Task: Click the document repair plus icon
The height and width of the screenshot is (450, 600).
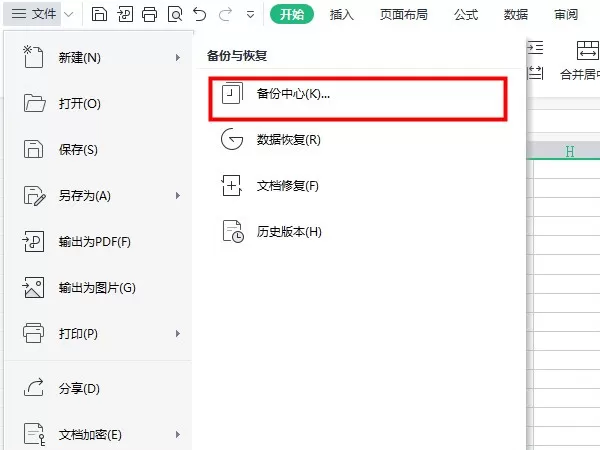Action: (232, 186)
